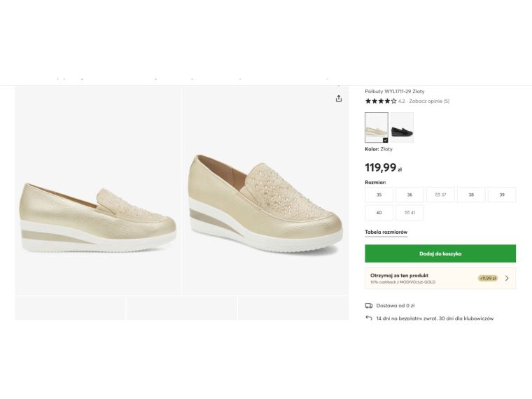Click the delivery truck icon
Viewport: 532px width, 399px height.
[369, 305]
